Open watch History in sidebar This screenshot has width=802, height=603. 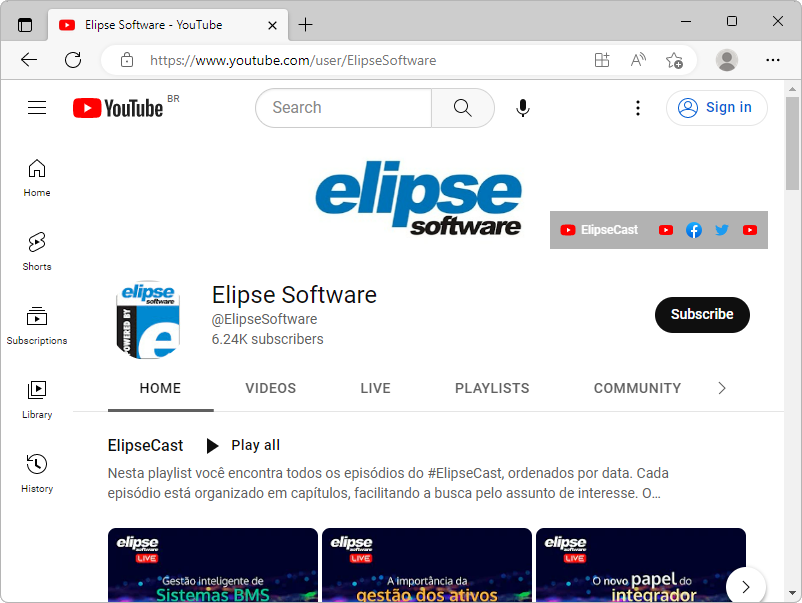37,473
